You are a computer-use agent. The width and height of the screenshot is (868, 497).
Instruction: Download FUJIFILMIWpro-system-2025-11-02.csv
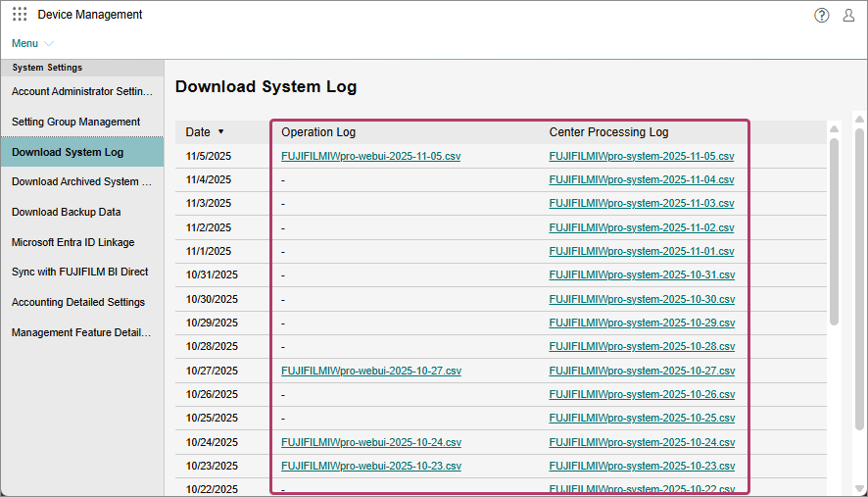tap(642, 227)
